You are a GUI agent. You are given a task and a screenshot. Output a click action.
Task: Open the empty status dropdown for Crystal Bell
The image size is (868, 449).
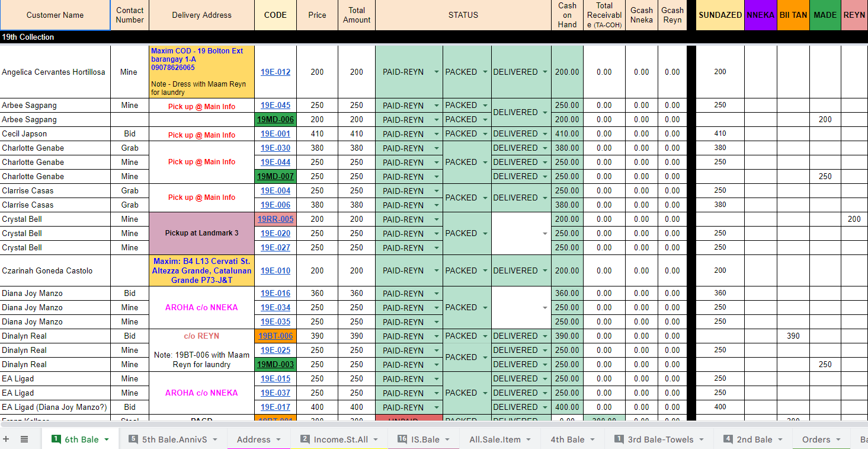coord(545,234)
